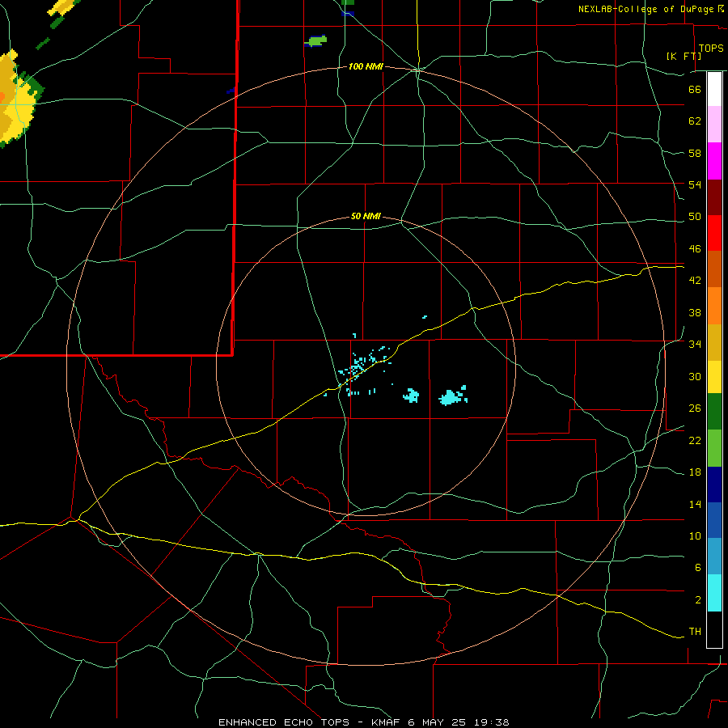The image size is (728, 728).
Task: Select the gold 34 kft legend swatch
Action: (714, 342)
